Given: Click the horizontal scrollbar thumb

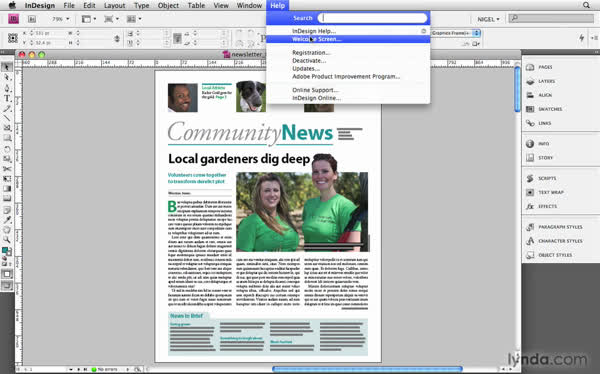Looking at the screenshot, I should pos(367,369).
